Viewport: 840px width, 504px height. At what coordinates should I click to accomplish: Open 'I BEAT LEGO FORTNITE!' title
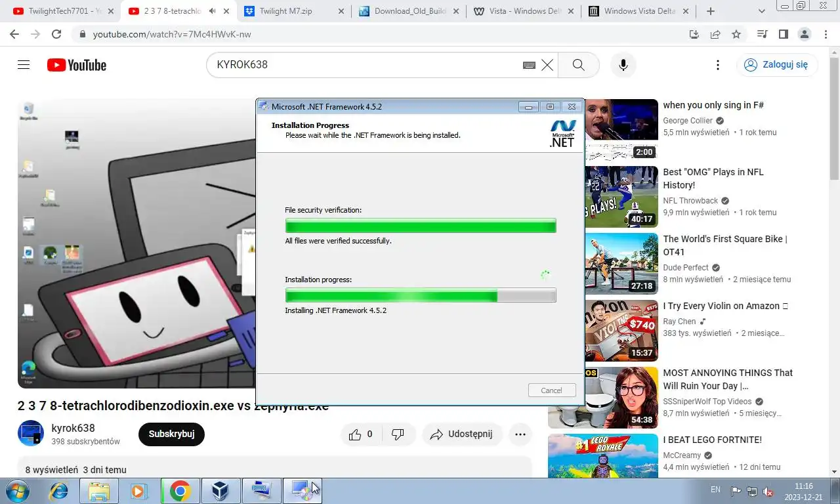tap(712, 440)
